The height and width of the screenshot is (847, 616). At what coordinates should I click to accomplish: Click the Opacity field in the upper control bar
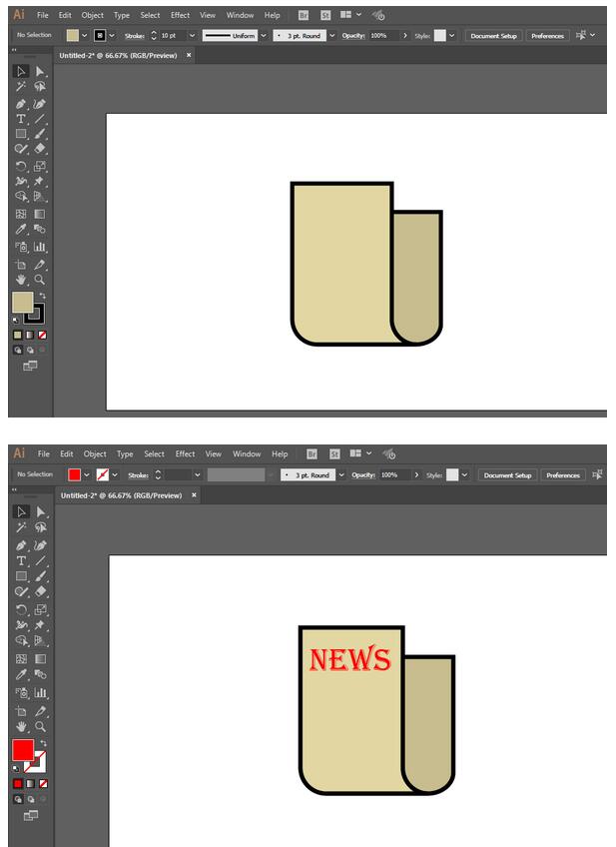coord(382,36)
